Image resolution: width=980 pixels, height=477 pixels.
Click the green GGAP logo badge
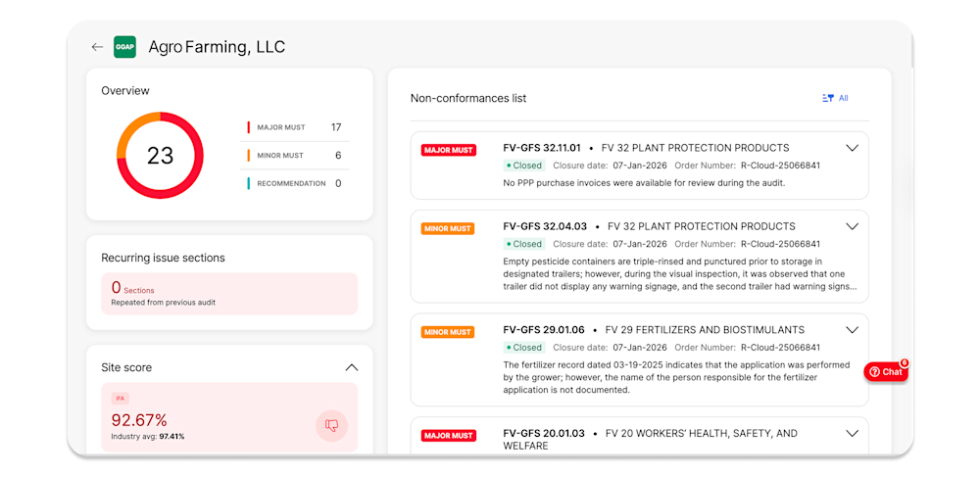tap(124, 47)
